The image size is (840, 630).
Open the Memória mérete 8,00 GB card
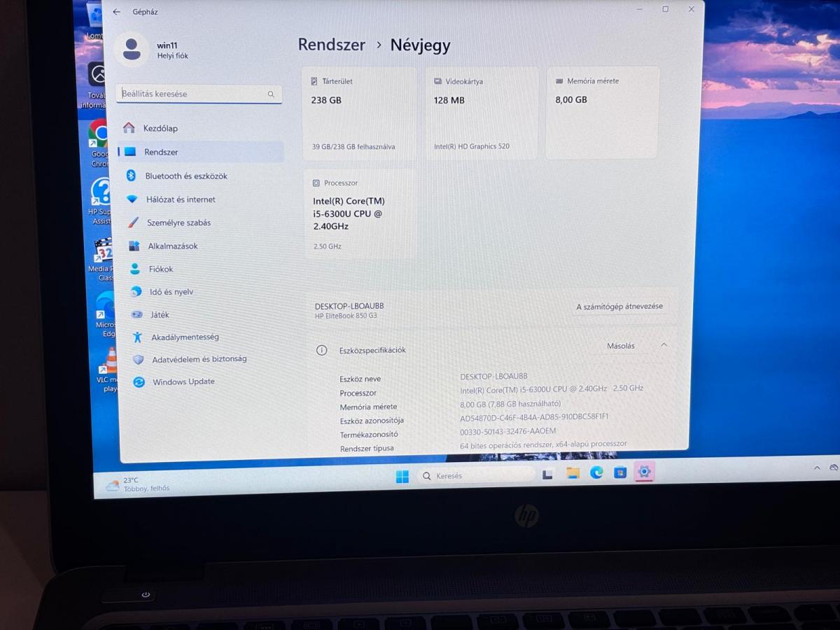point(603,113)
